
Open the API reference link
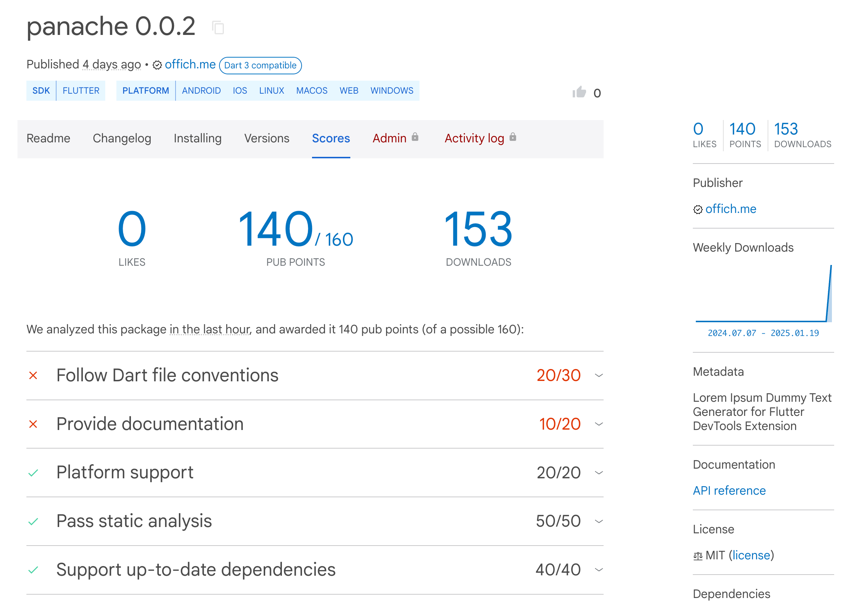pyautogui.click(x=729, y=491)
